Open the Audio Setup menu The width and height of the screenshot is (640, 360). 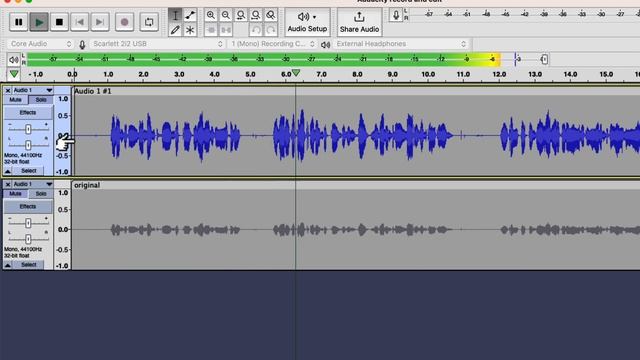tap(307, 22)
